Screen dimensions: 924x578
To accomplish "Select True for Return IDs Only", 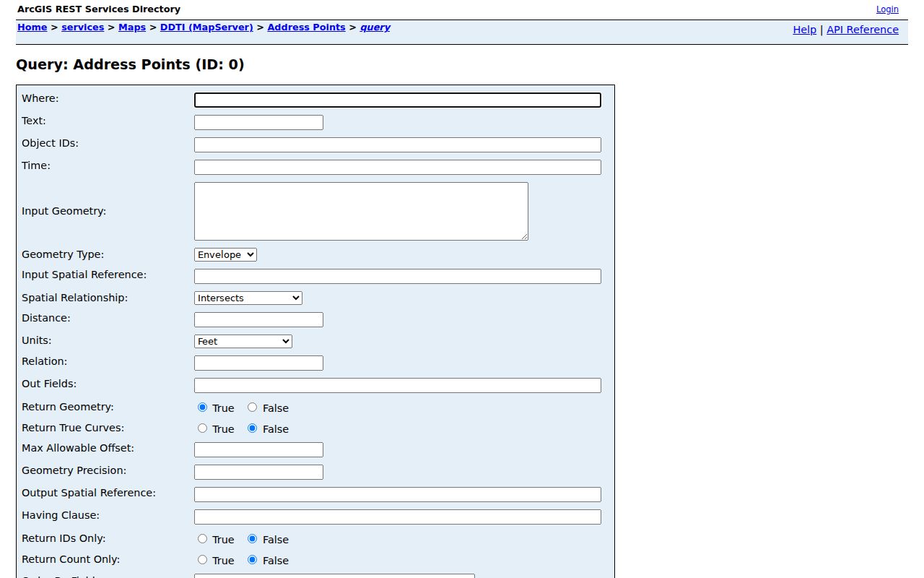I will coord(202,539).
